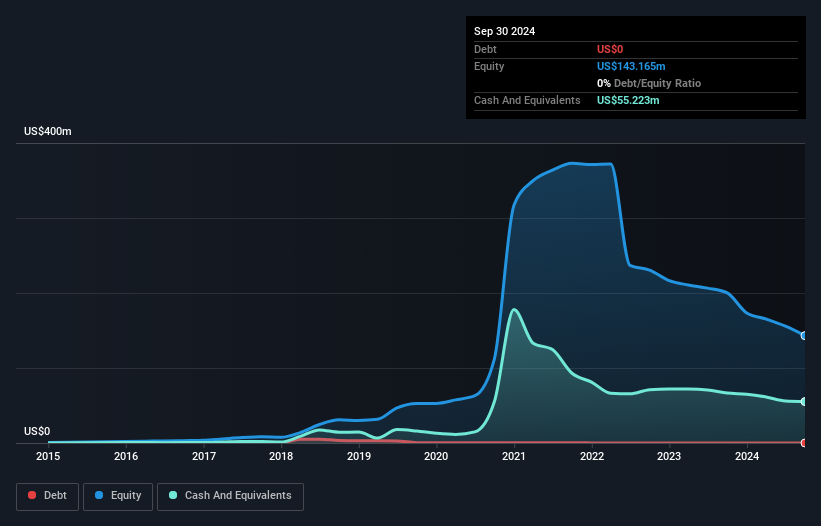Click the teal Cash end-point marker
Viewport: 821px width, 526px height.
click(804, 401)
